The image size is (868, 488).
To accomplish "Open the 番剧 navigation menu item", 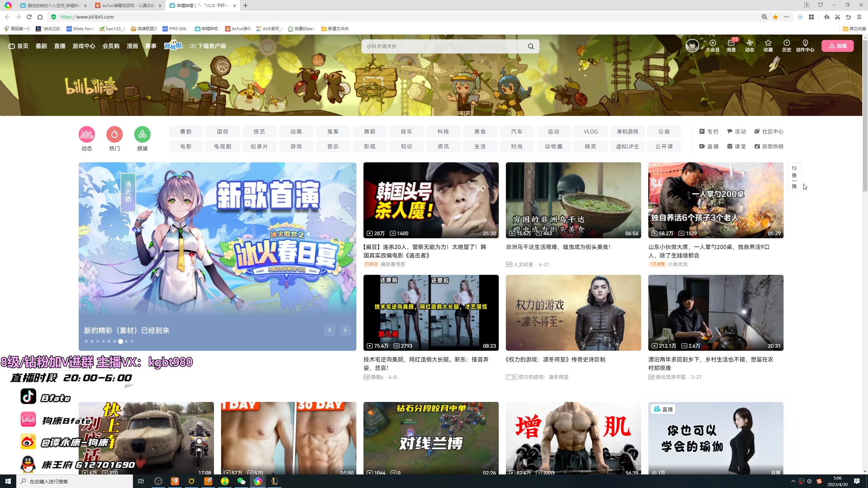I will pos(41,46).
